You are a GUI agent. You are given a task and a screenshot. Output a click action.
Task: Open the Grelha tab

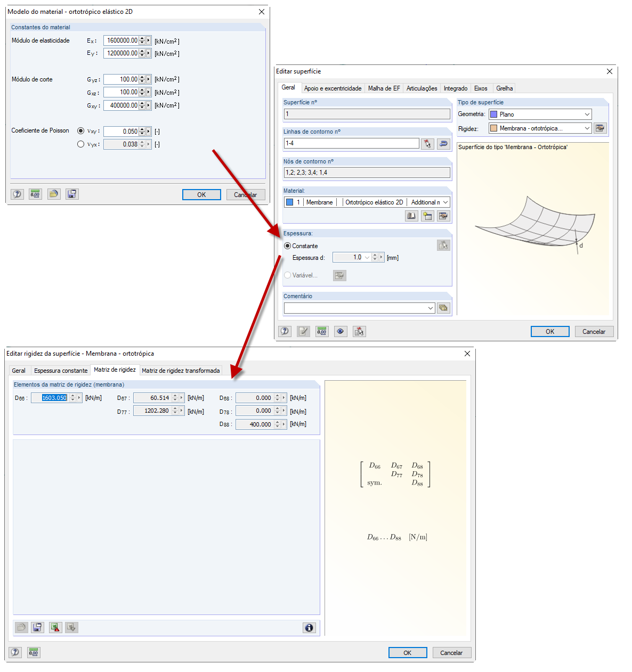tap(504, 88)
